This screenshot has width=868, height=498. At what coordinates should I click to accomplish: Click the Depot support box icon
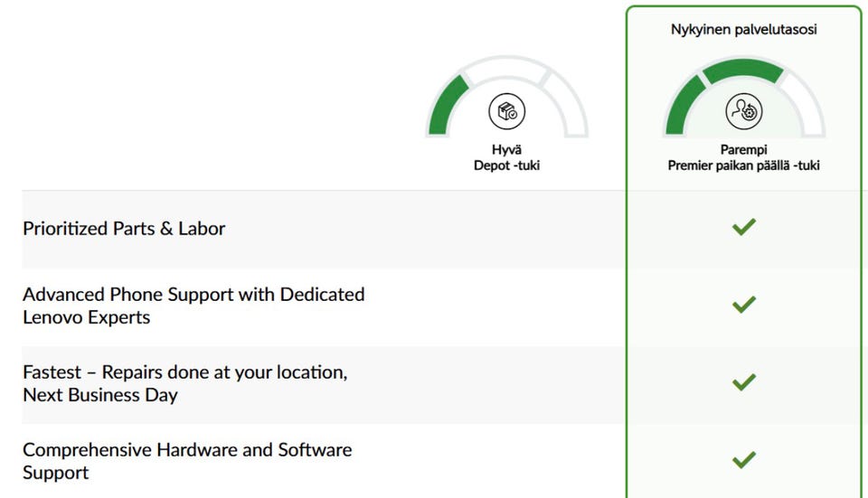(x=507, y=112)
